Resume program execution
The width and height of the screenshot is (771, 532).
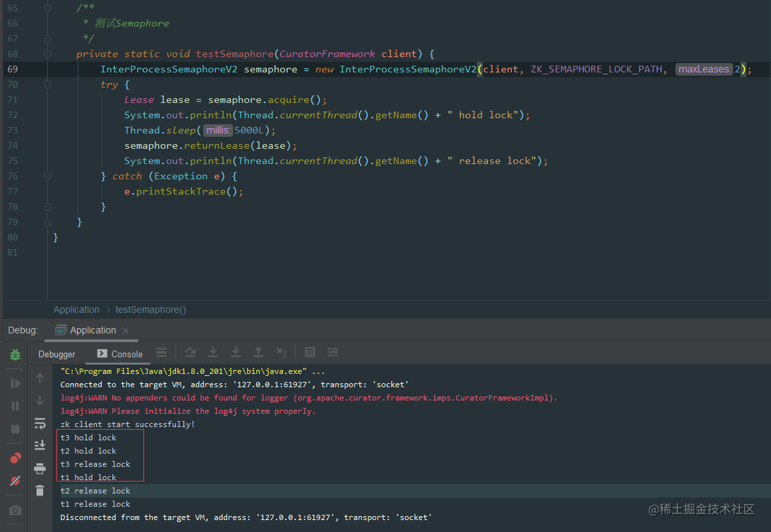point(15,383)
